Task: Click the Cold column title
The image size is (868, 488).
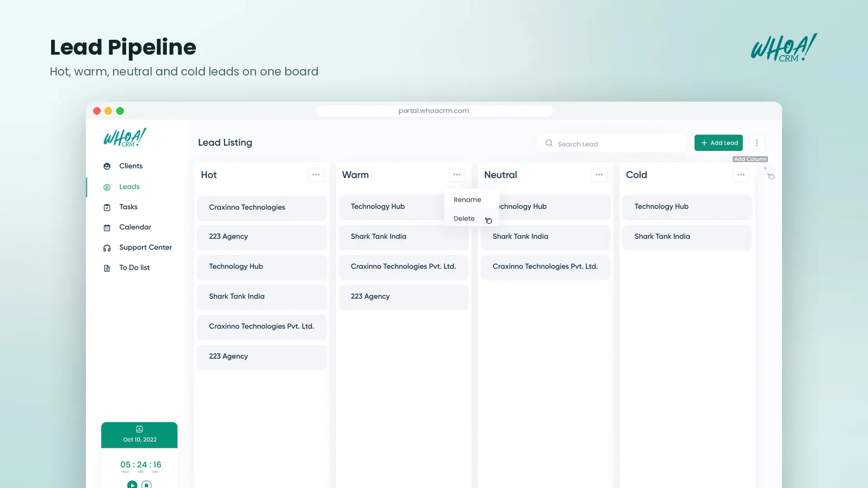Action: 637,175
